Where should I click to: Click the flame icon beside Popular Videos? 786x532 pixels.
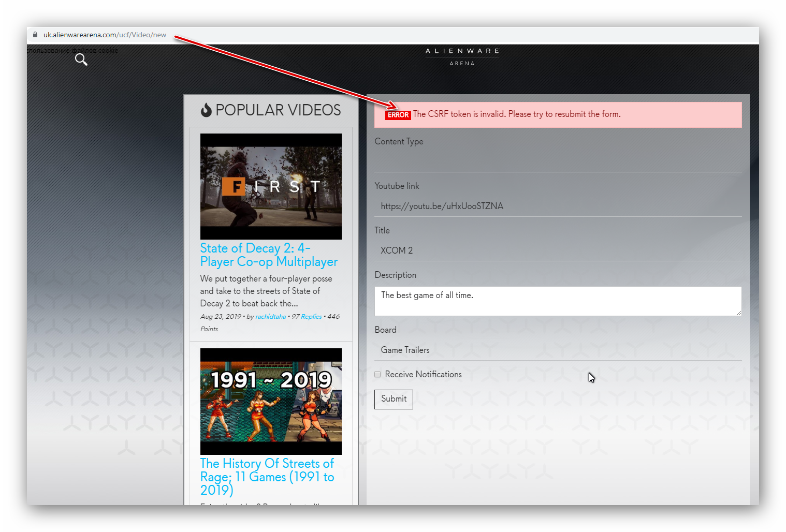tap(206, 110)
